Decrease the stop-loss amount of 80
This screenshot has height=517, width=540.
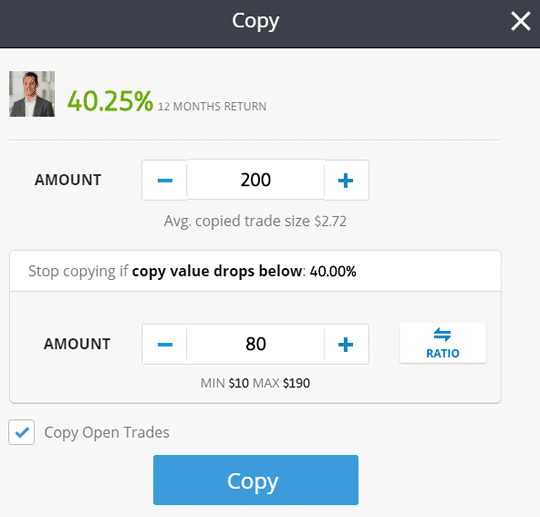165,344
